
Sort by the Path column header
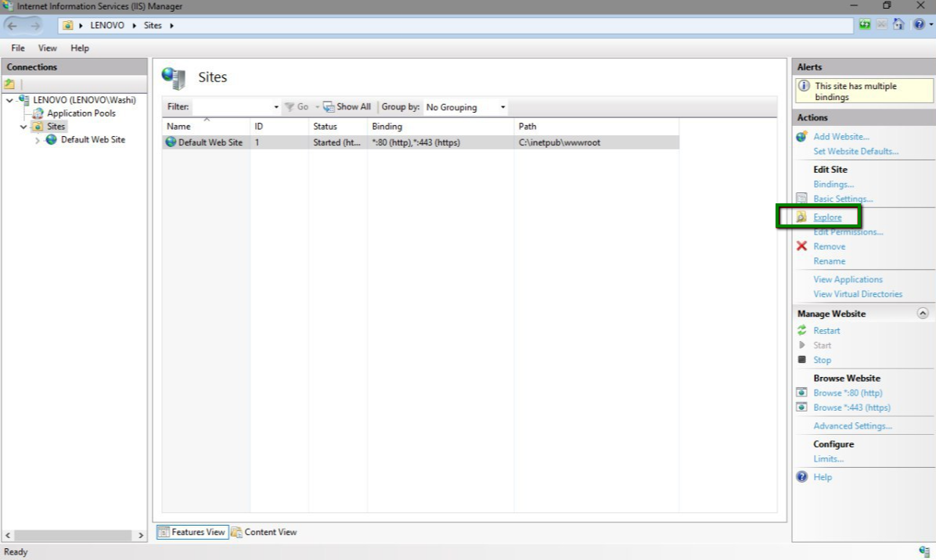596,127
